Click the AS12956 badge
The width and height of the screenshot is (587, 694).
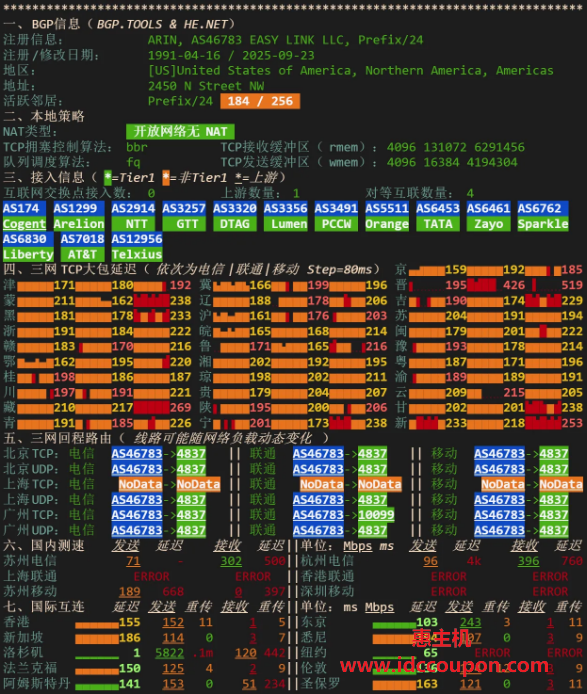tap(137, 239)
